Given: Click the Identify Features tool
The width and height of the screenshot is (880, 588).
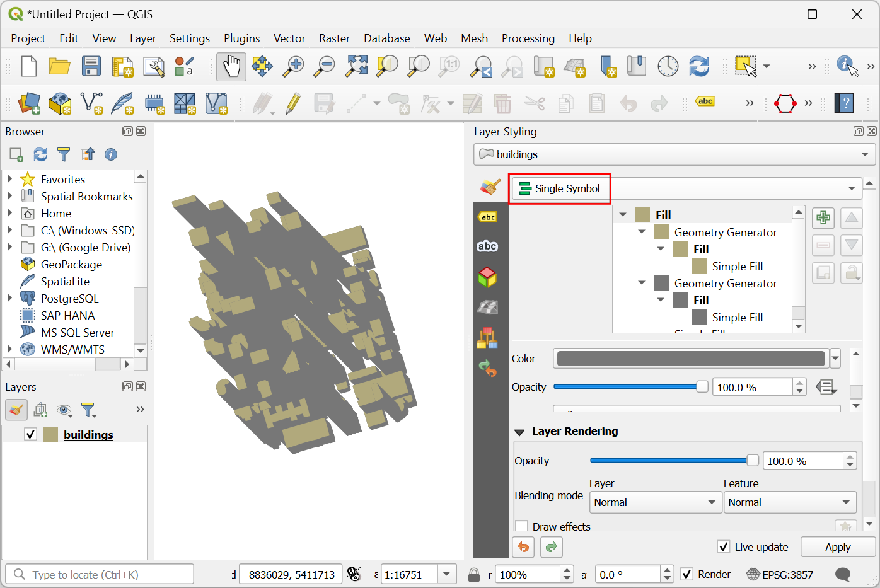Looking at the screenshot, I should [x=847, y=66].
